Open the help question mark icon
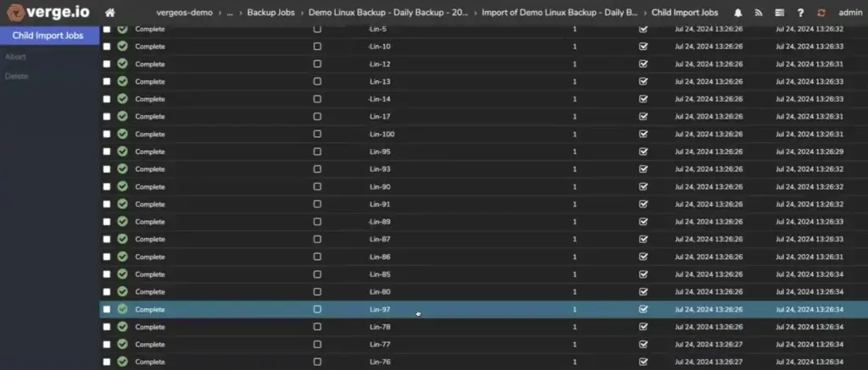This screenshot has width=868, height=370. (x=800, y=13)
